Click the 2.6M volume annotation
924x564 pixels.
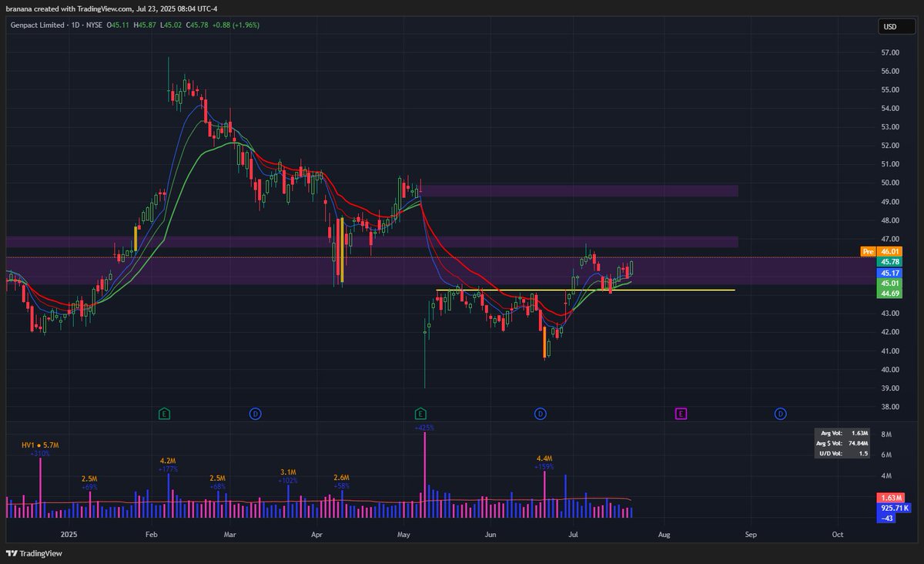341,478
